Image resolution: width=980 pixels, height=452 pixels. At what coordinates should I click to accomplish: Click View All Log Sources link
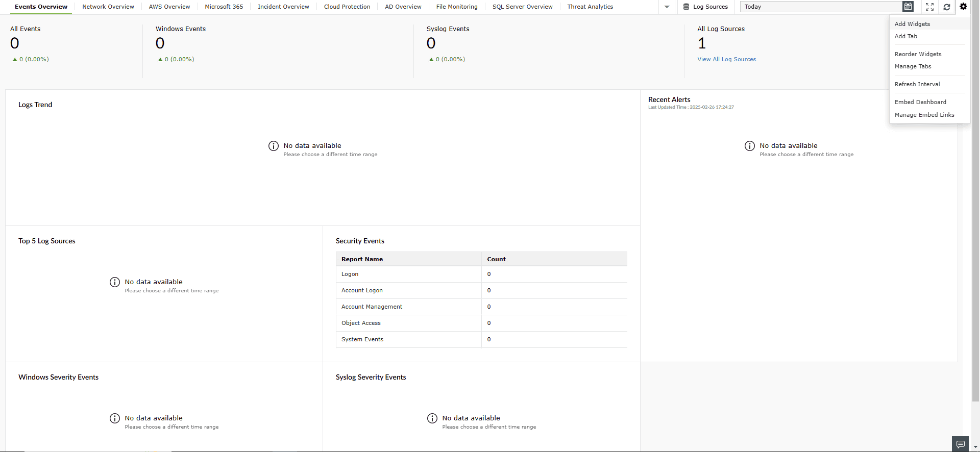click(x=726, y=59)
